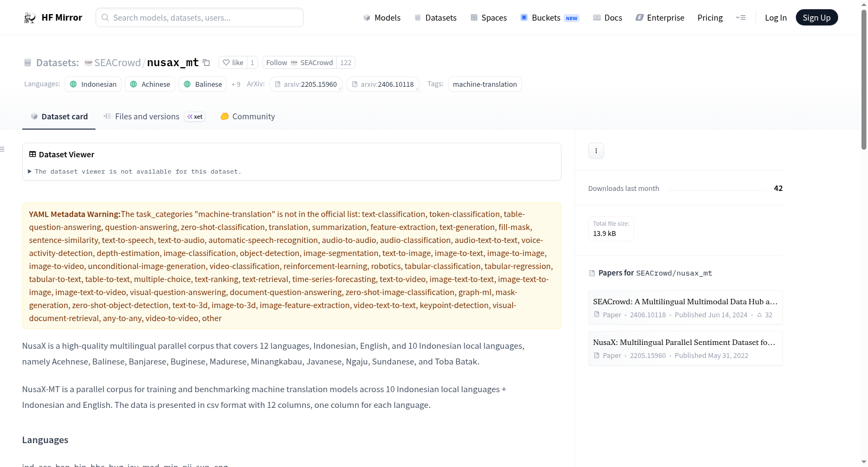This screenshot has width=868, height=467.
Task: Click the SEACrowd organization avatar in the dataset title
Action: (88, 63)
